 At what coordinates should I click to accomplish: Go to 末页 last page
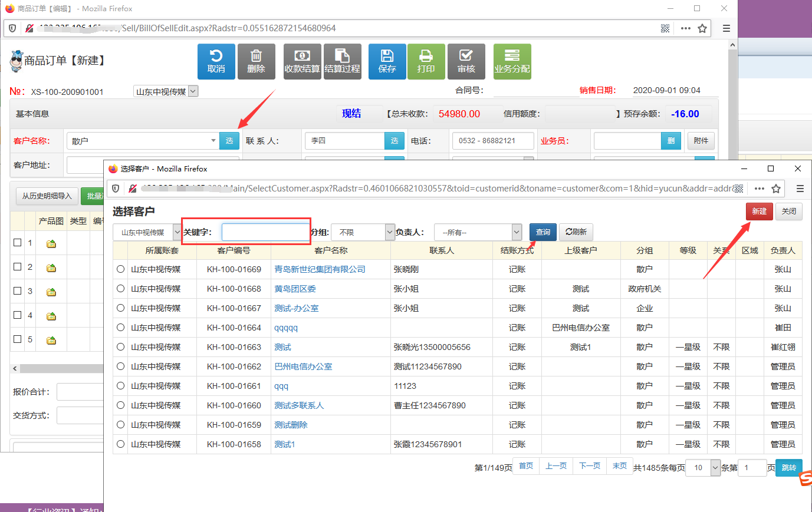point(620,466)
